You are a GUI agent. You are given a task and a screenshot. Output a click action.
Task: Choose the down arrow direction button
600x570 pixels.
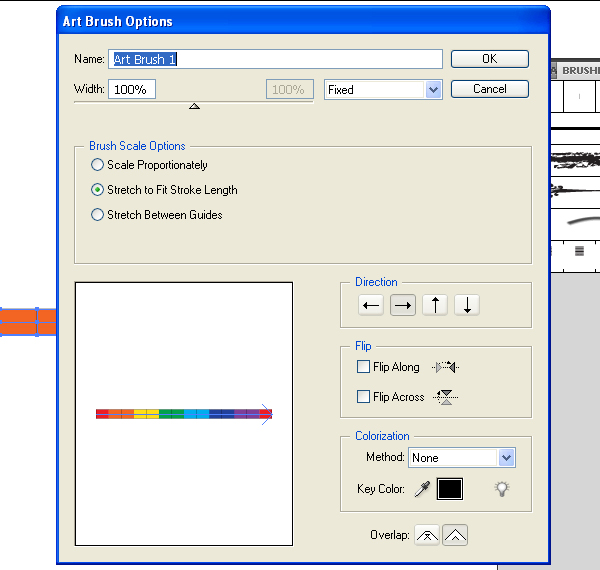click(x=467, y=306)
